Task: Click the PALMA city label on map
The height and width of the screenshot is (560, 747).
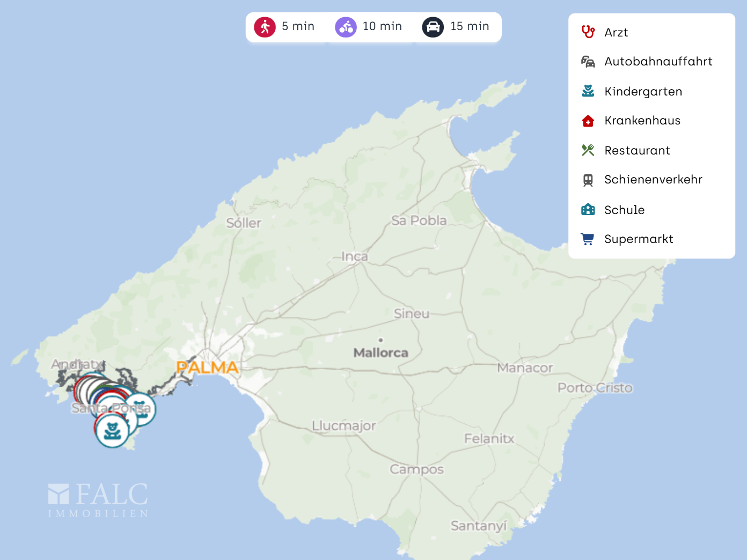Action: [x=207, y=367]
